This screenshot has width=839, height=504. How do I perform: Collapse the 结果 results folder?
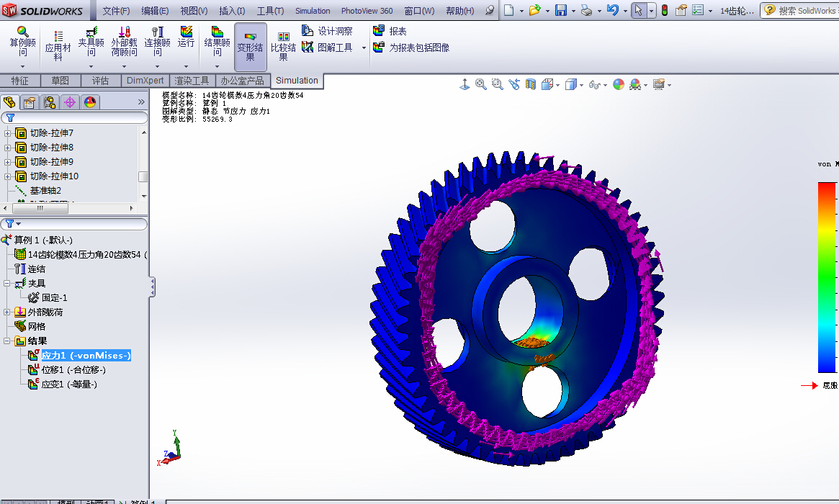point(7,341)
